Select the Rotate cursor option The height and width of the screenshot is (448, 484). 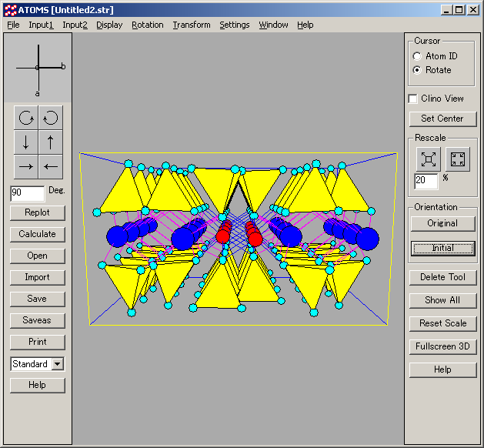click(418, 70)
